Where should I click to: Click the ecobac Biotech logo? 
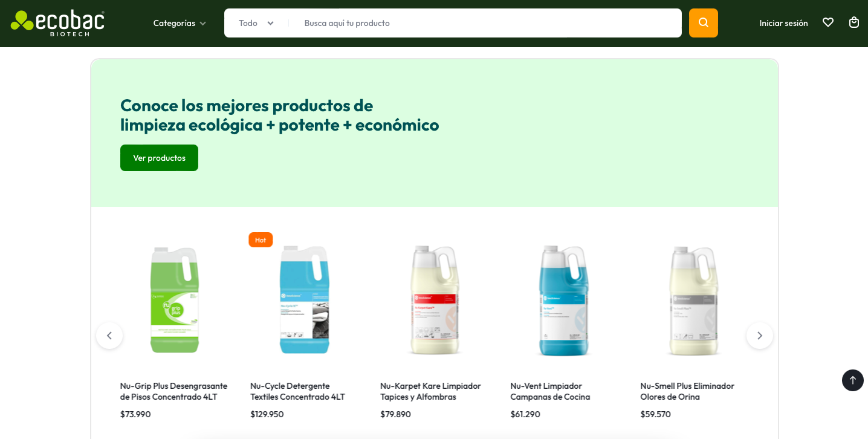[57, 23]
